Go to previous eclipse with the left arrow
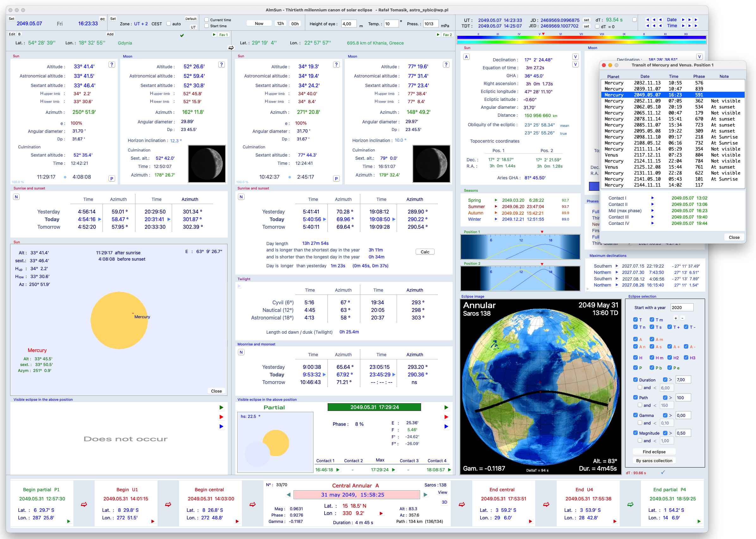 (x=289, y=494)
